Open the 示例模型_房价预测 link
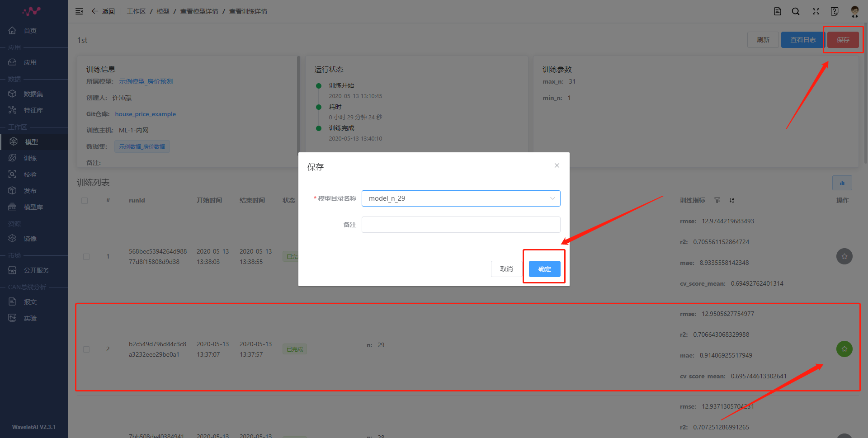Screen dimensions: 868x438 (146, 81)
